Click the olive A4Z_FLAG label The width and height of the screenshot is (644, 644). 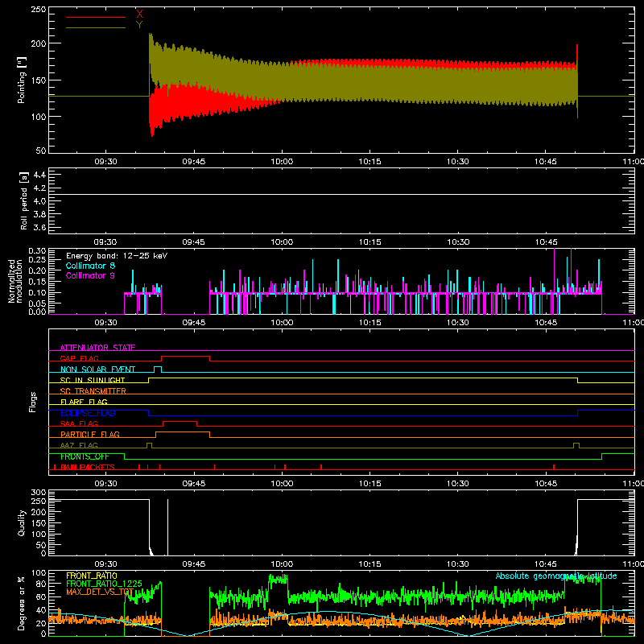tap(79, 445)
